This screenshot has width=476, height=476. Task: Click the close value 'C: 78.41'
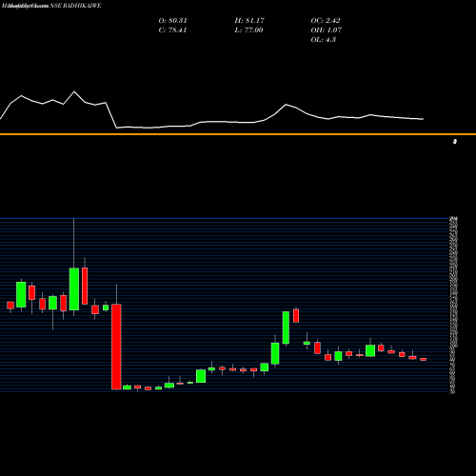point(172,30)
